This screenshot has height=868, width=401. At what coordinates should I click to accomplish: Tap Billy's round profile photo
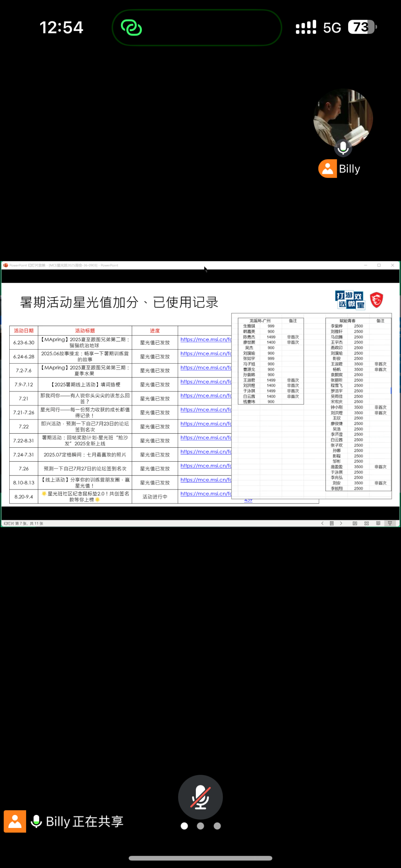[343, 118]
